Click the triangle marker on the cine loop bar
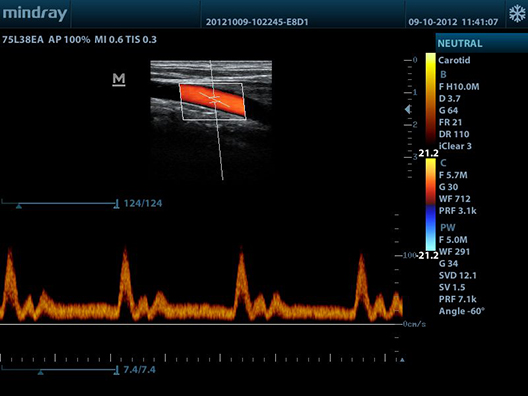Screen dimensions: 528x396 pos(19,206)
